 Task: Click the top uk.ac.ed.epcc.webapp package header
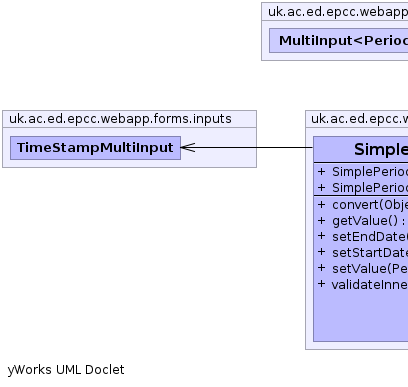(335, 12)
